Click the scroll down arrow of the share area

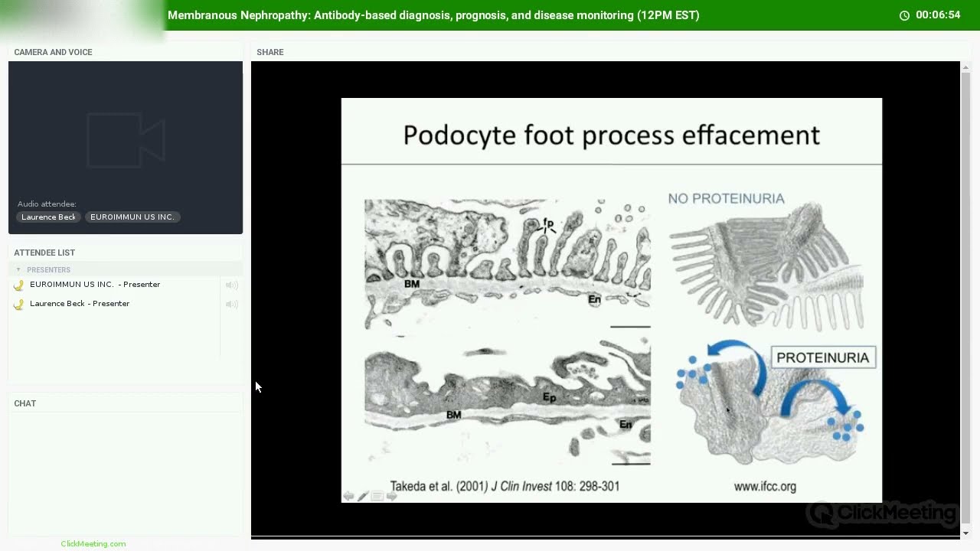coord(965,533)
